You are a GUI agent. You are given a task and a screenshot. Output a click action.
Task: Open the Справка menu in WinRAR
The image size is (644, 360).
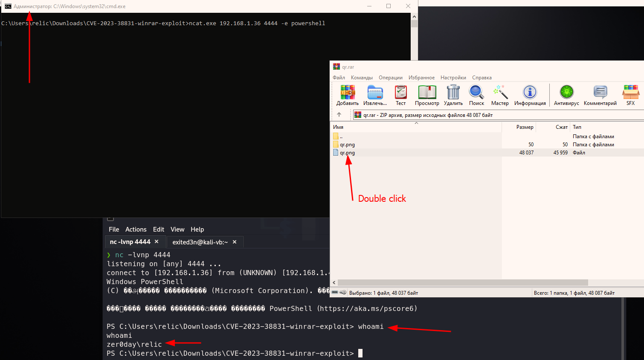coord(482,78)
